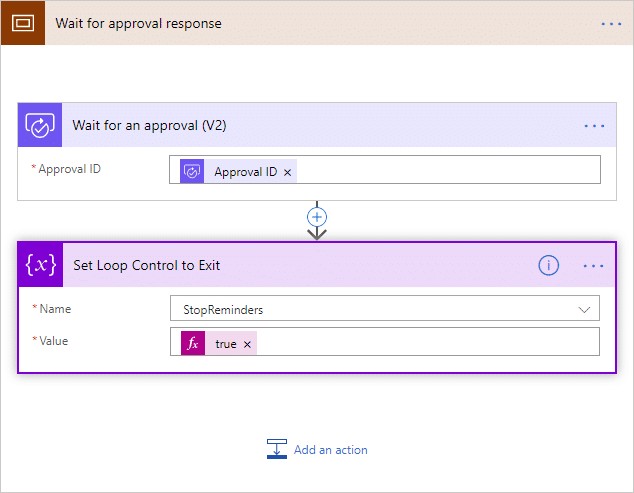Click the empty area of the Value field
The height and width of the screenshot is (493, 634).
pos(428,342)
